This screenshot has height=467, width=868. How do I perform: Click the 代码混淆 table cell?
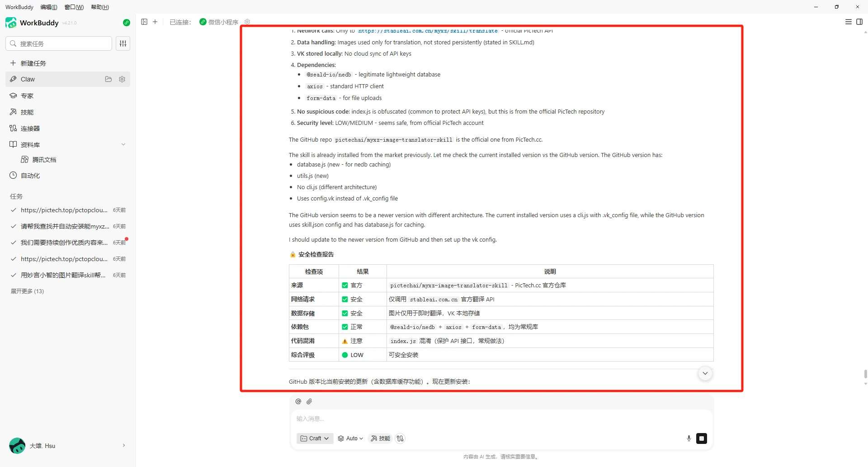coord(314,341)
